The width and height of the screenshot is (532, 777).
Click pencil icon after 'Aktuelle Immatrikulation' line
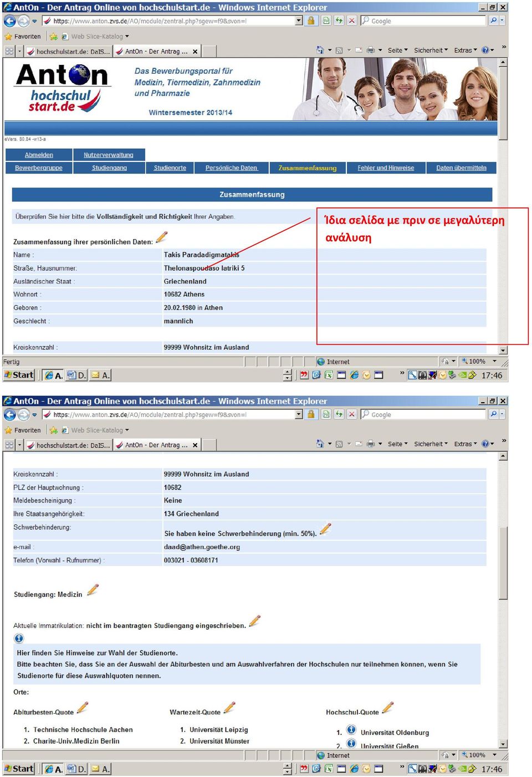click(x=255, y=621)
